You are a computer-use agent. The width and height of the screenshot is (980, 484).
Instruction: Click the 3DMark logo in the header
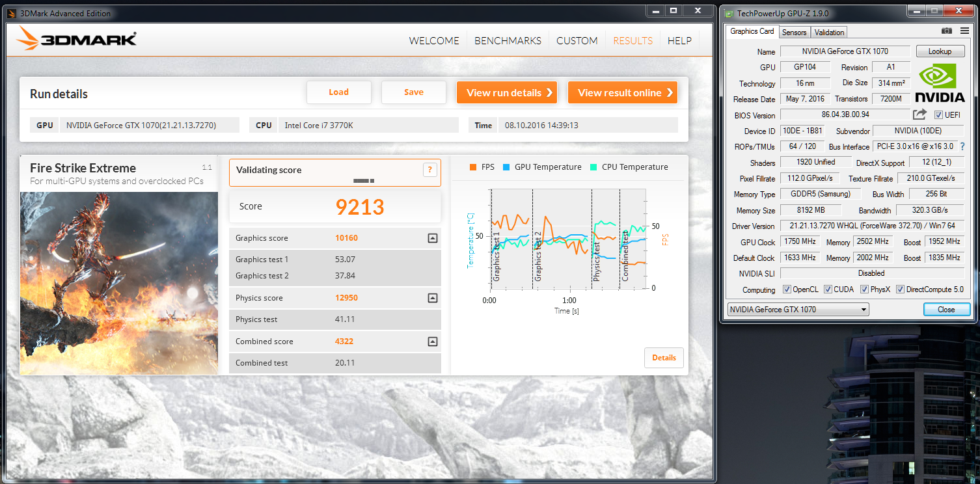77,38
